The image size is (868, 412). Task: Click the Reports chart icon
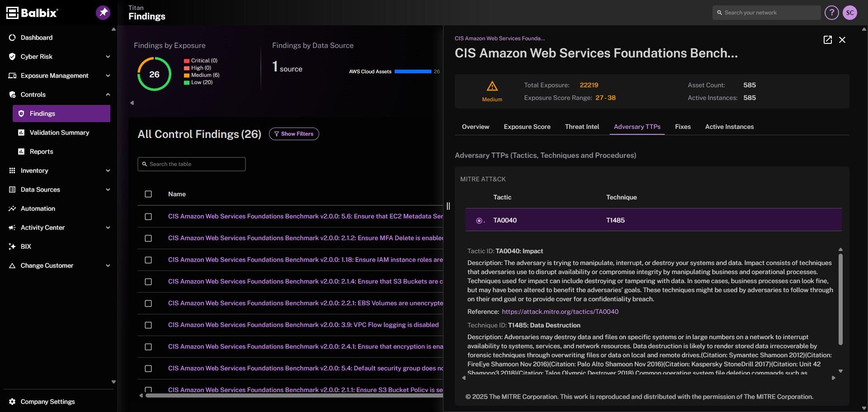pos(21,152)
